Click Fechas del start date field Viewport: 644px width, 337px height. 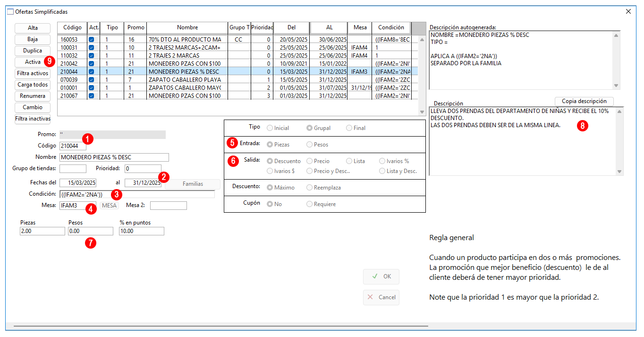(78, 182)
